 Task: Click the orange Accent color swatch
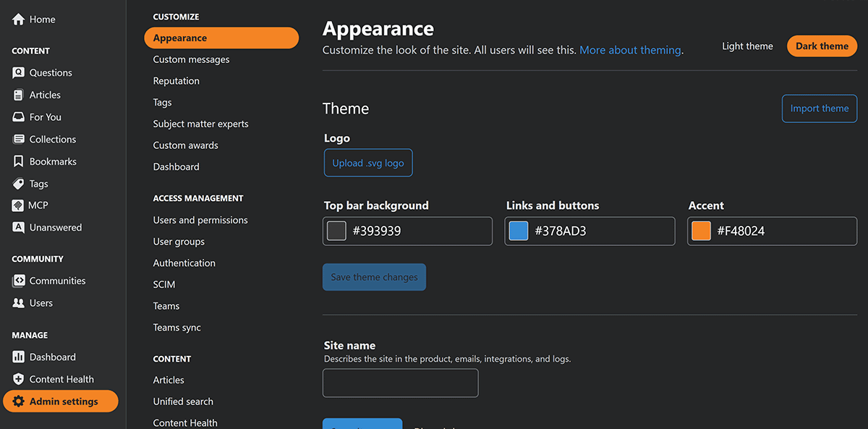tap(701, 231)
